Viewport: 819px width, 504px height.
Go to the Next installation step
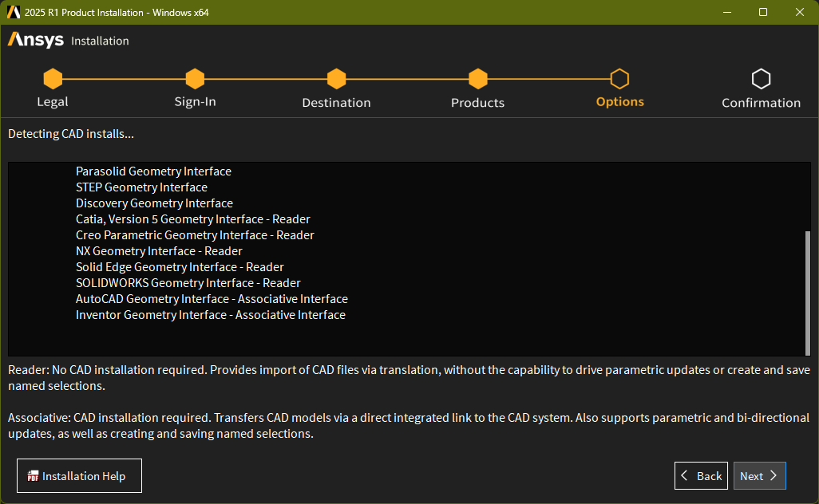pyautogui.click(x=759, y=476)
